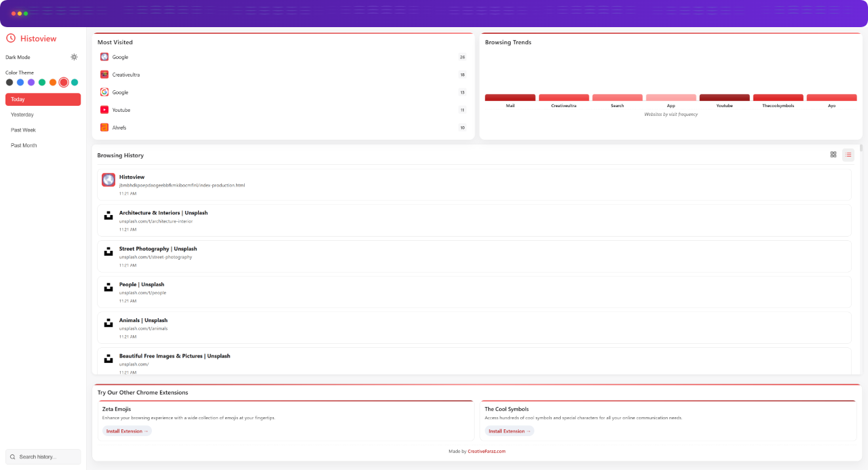Click the Zeta Emojis card title
868x470 pixels.
[117, 409]
